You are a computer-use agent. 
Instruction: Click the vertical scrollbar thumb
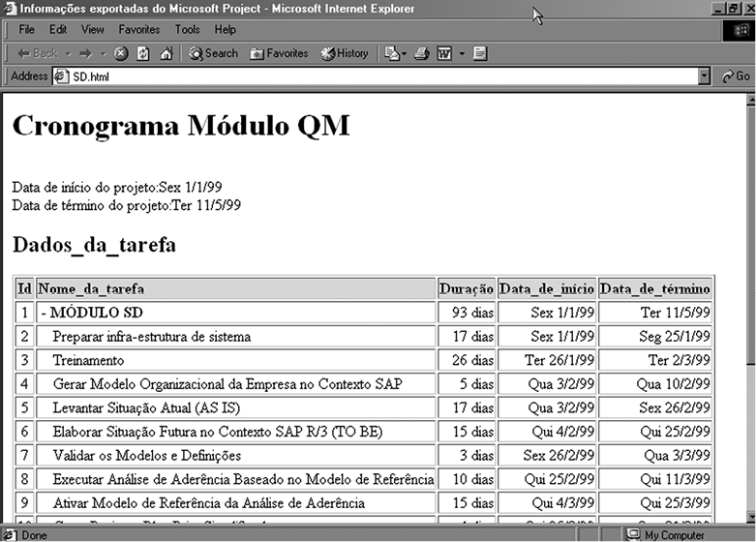click(751, 235)
